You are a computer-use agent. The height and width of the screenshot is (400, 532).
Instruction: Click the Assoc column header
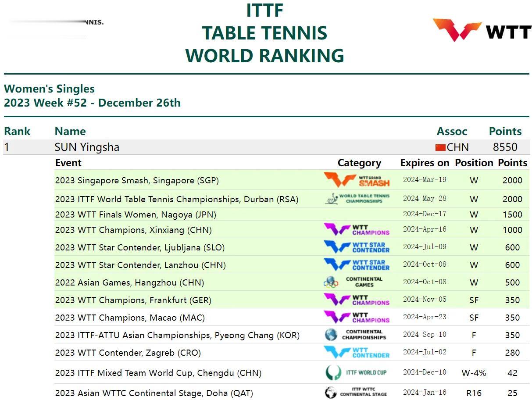click(x=452, y=131)
